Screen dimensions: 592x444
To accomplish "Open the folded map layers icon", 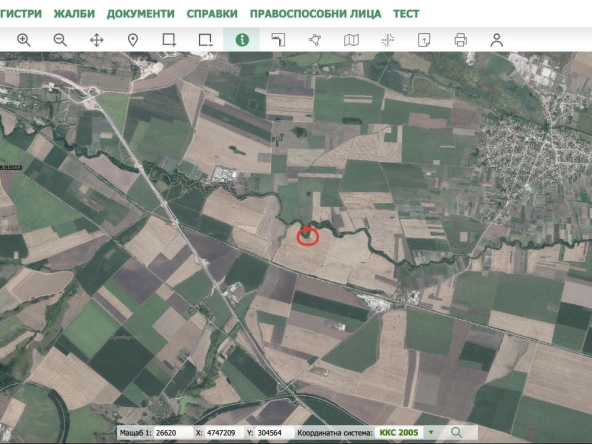I will click(x=351, y=40).
